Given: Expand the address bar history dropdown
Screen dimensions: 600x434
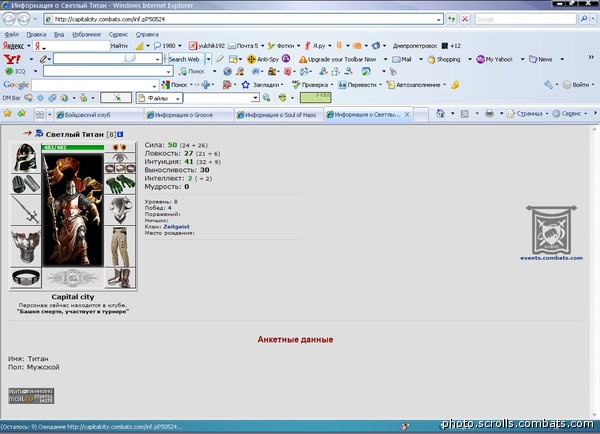Looking at the screenshot, I should tap(439, 19).
